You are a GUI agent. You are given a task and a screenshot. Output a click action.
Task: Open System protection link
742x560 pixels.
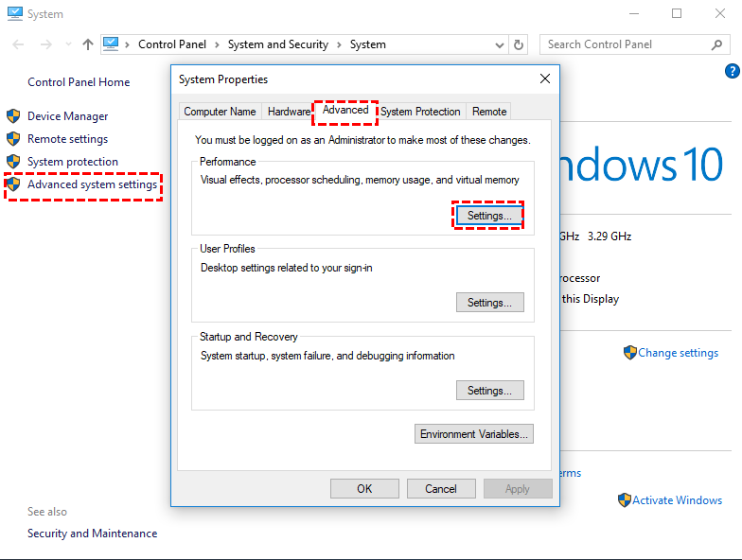73,161
